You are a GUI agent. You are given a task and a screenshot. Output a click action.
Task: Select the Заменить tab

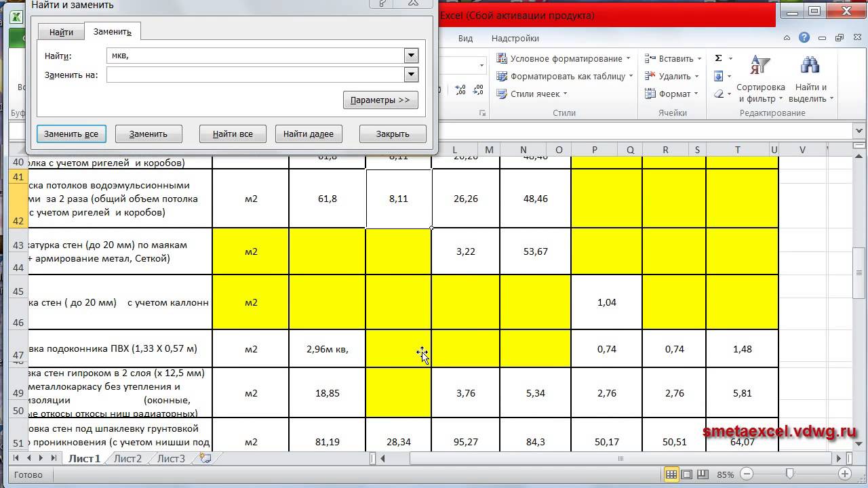[x=113, y=31]
